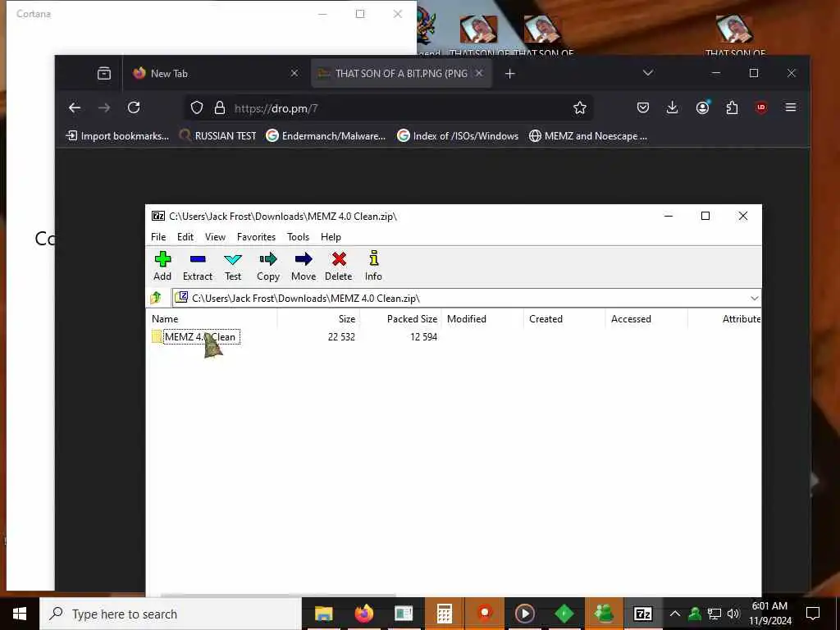The image size is (840, 630).
Task: Click the uBlock Origin extension icon
Action: click(760, 107)
